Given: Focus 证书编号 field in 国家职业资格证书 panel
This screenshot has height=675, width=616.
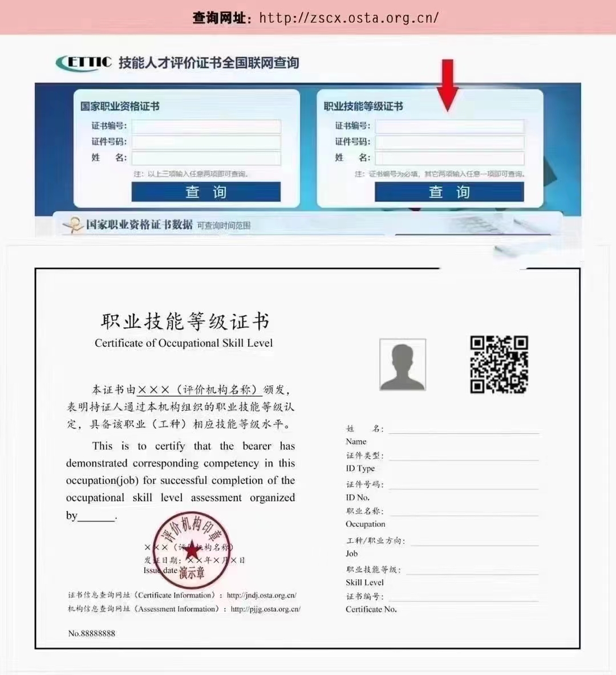Looking at the screenshot, I should [x=206, y=126].
